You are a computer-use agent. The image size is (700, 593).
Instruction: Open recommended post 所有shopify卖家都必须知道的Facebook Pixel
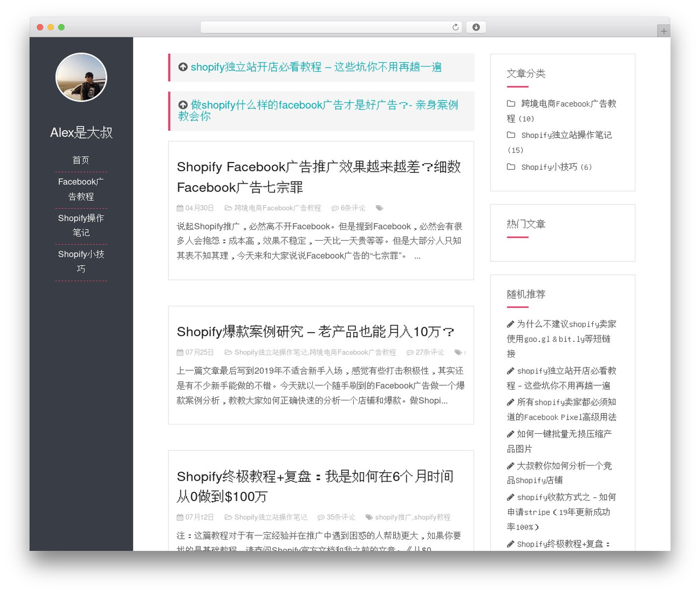(562, 409)
